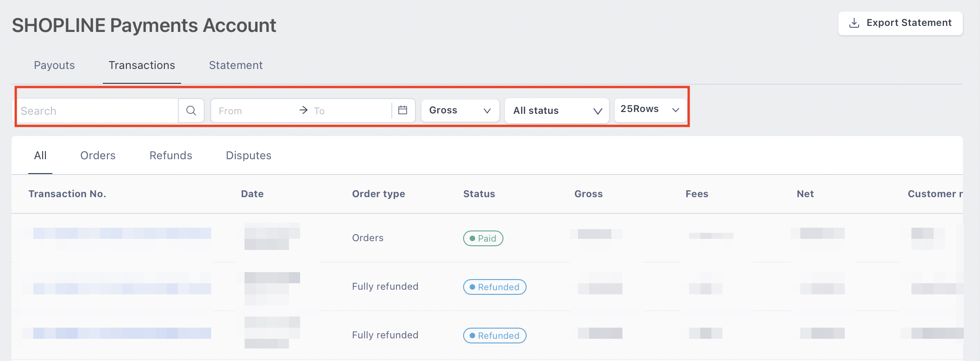Screen dimensions: 980x361
Task: Click the Status column header
Action: [479, 194]
